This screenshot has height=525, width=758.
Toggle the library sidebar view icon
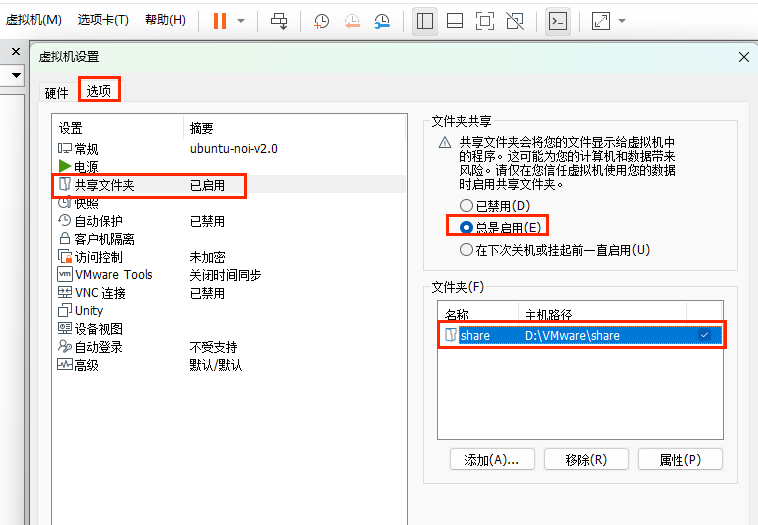click(x=425, y=21)
